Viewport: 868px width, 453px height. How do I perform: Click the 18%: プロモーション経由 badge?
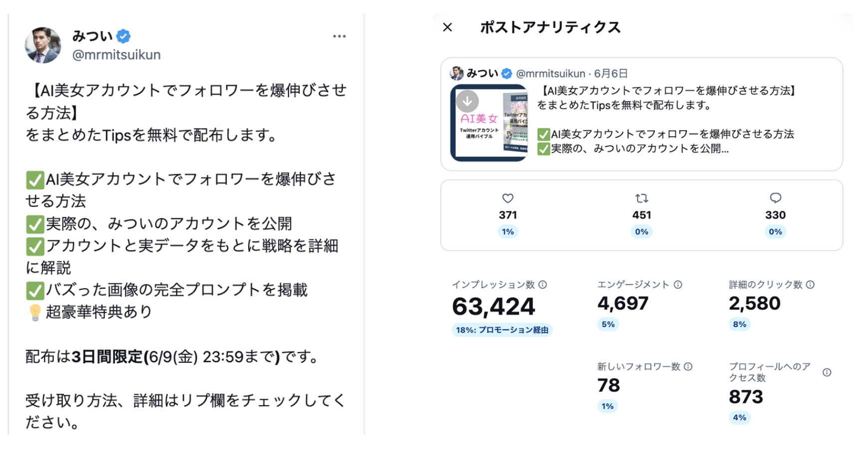click(x=502, y=330)
